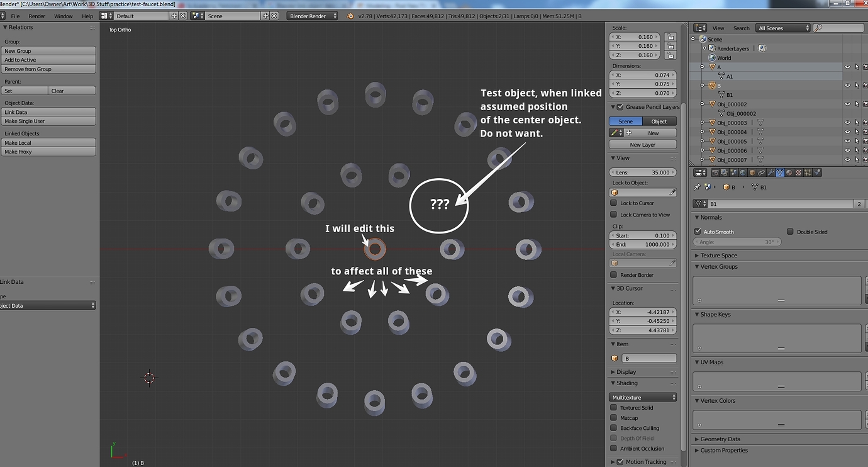Toggle visibility eye for object B
The width and height of the screenshot is (868, 467).
(847, 86)
